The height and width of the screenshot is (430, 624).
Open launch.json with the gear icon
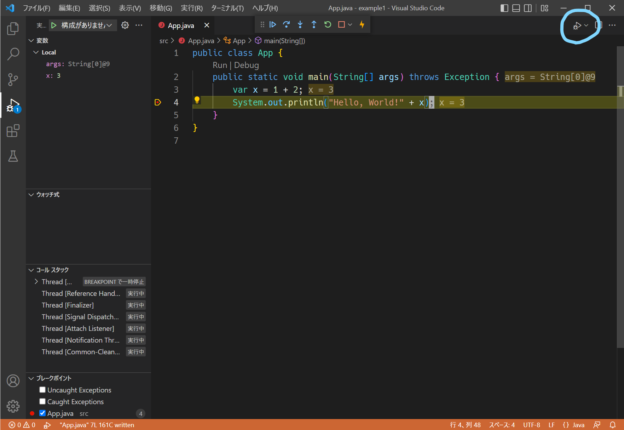pyautogui.click(x=125, y=25)
